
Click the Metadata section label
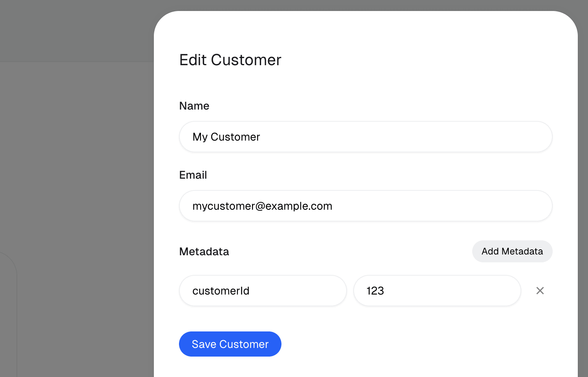(204, 252)
